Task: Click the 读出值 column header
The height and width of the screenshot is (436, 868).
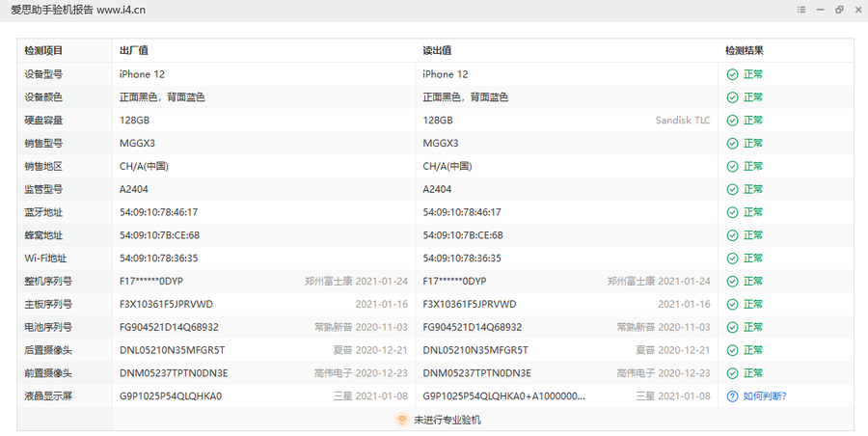Action: [437, 50]
